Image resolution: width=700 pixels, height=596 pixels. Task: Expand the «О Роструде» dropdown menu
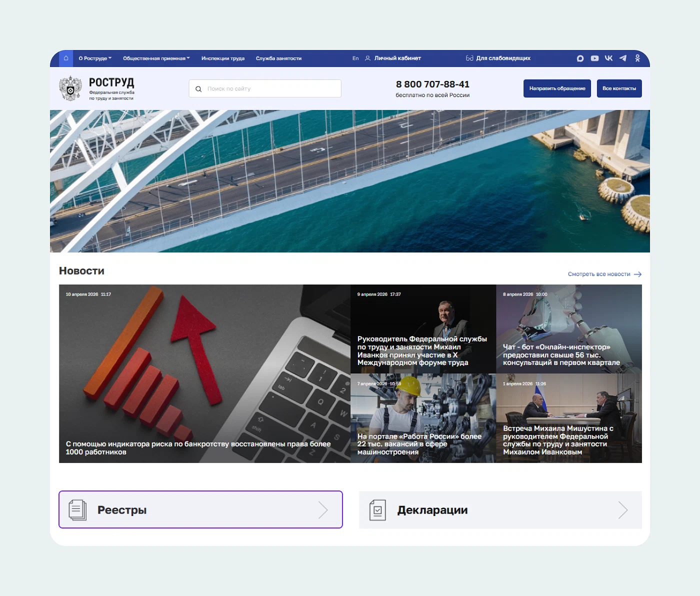tap(95, 58)
